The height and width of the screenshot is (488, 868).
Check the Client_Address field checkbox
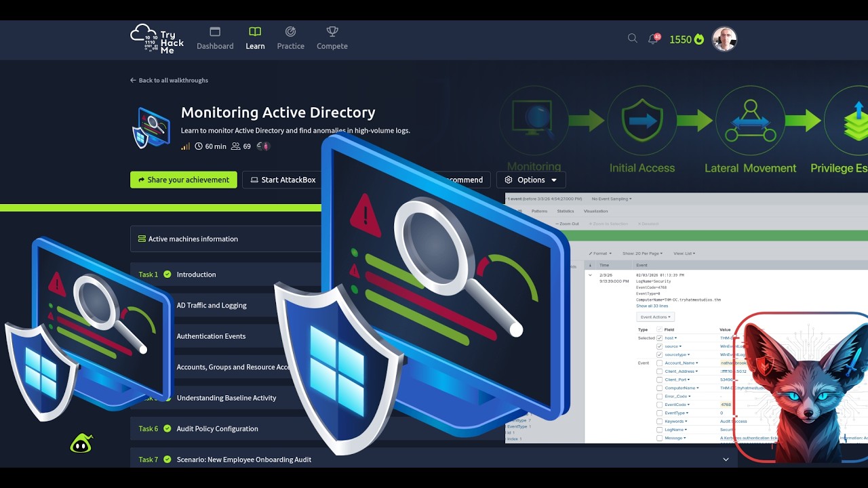pos(659,371)
